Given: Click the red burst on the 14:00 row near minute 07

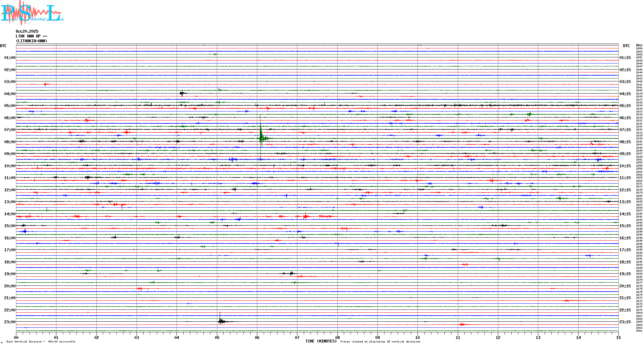Looking at the screenshot, I should click(x=306, y=217).
